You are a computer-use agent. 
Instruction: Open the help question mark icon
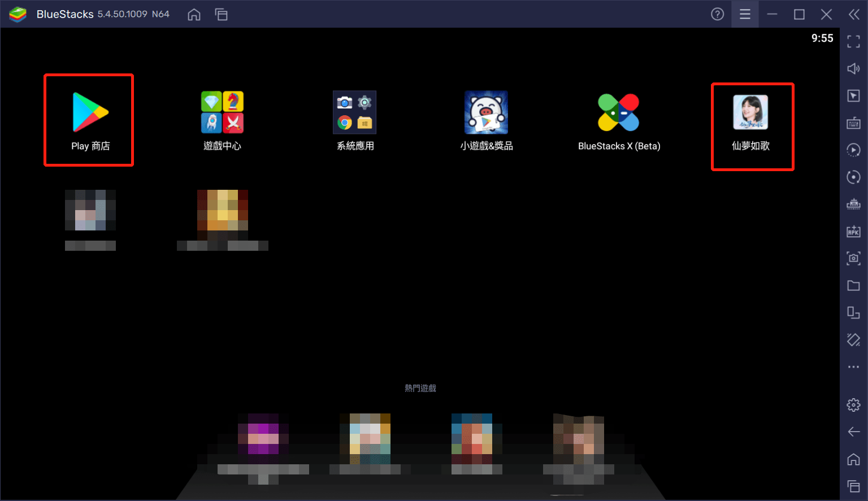pos(718,14)
